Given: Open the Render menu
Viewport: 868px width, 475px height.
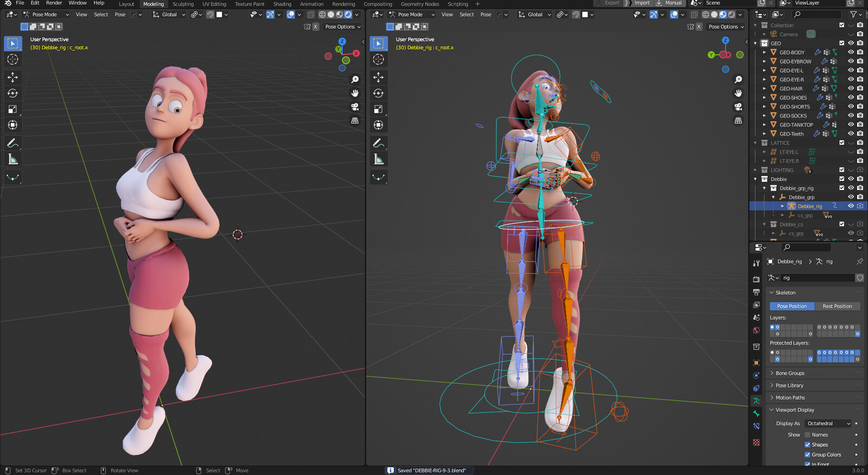Looking at the screenshot, I should click(54, 3).
